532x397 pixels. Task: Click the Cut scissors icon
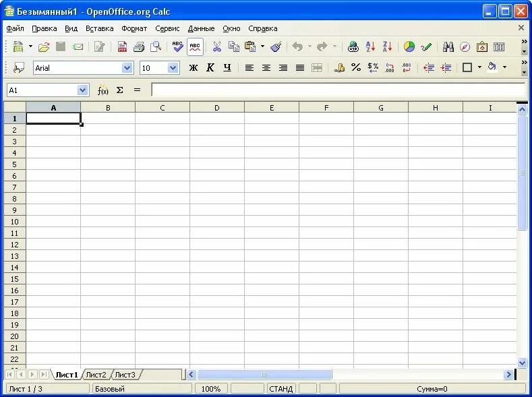point(217,47)
